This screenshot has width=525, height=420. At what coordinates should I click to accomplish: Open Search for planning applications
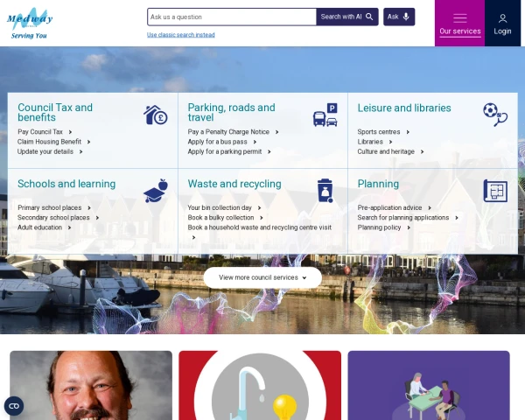[x=403, y=218]
